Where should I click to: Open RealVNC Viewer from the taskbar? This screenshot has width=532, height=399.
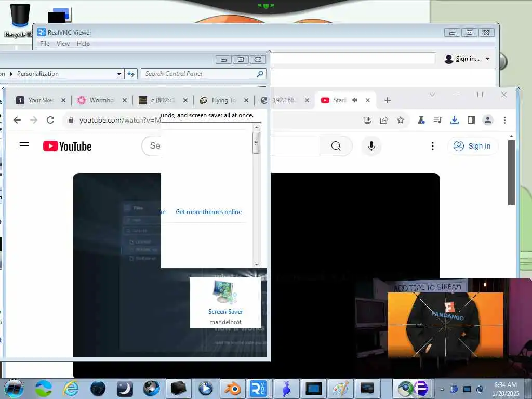pos(258,389)
